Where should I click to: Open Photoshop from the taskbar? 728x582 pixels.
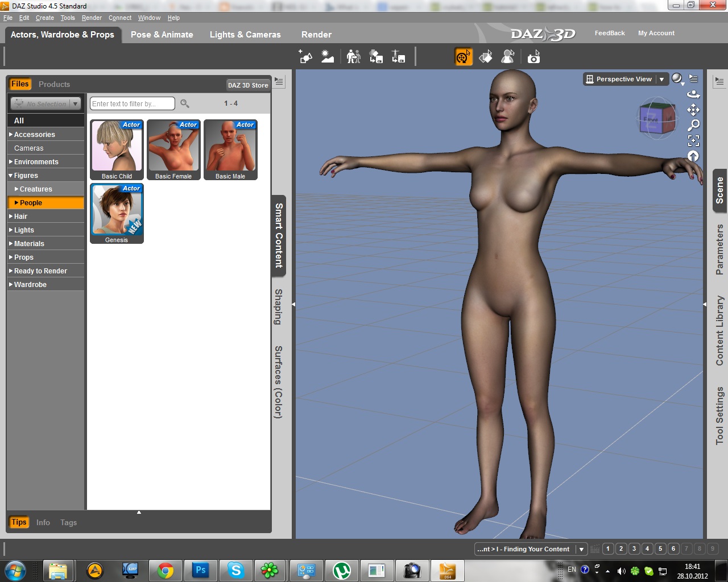(201, 570)
